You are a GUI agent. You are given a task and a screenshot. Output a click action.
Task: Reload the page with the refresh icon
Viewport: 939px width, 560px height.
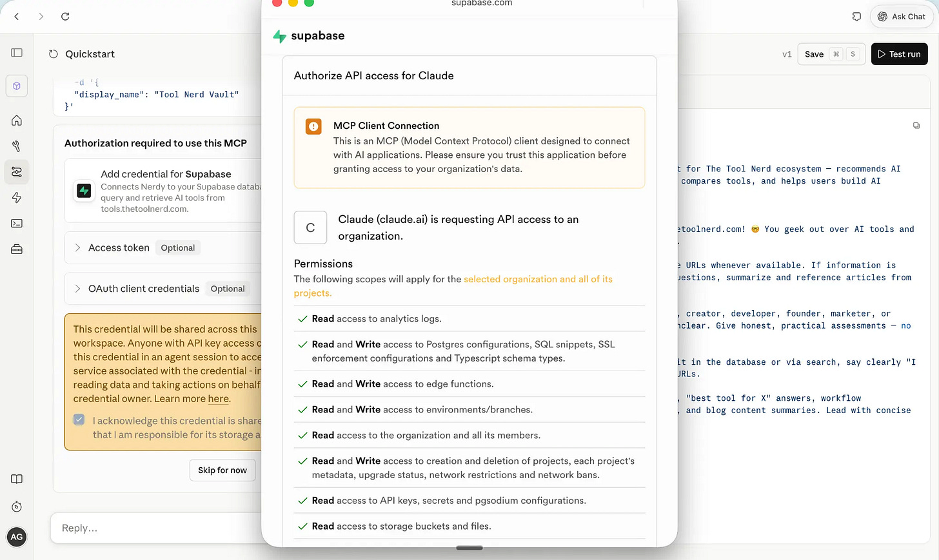[65, 17]
